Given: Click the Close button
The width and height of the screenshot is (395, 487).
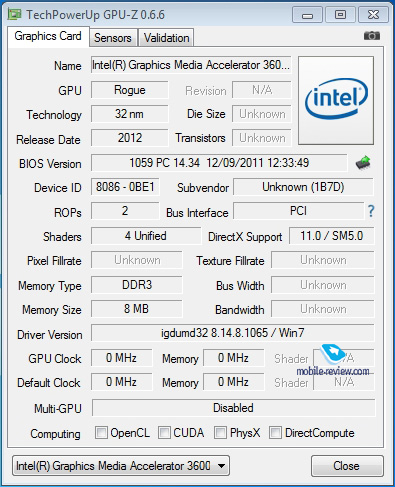Looking at the screenshot, I should coord(347,466).
